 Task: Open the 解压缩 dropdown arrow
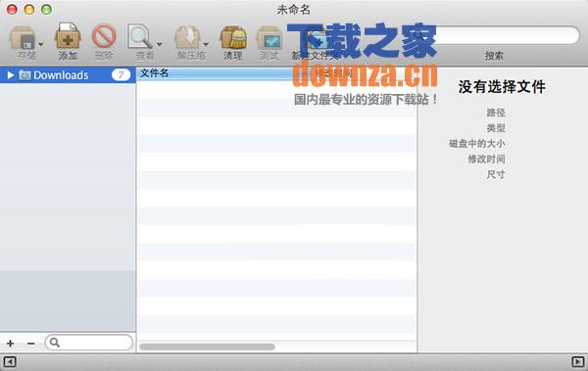(x=206, y=44)
